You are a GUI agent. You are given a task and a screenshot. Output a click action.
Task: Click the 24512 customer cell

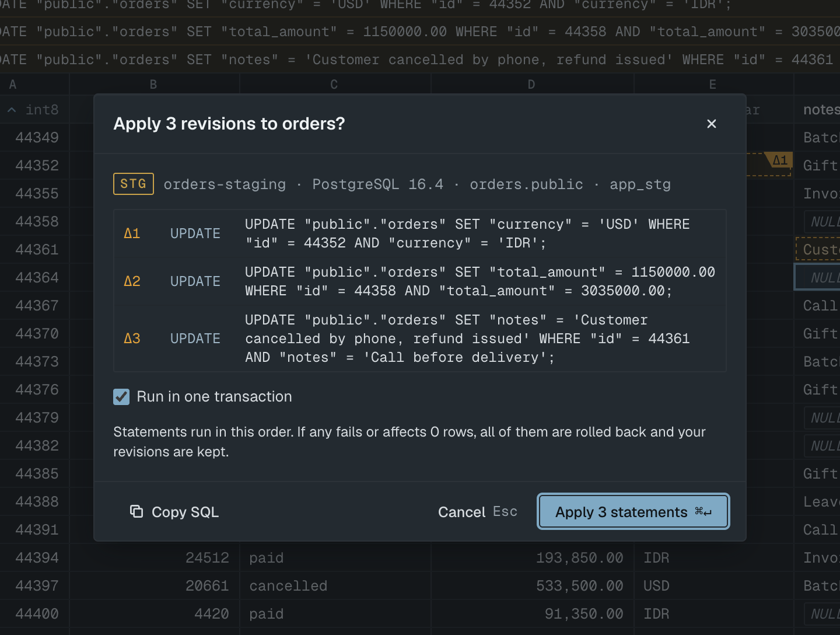point(155,558)
